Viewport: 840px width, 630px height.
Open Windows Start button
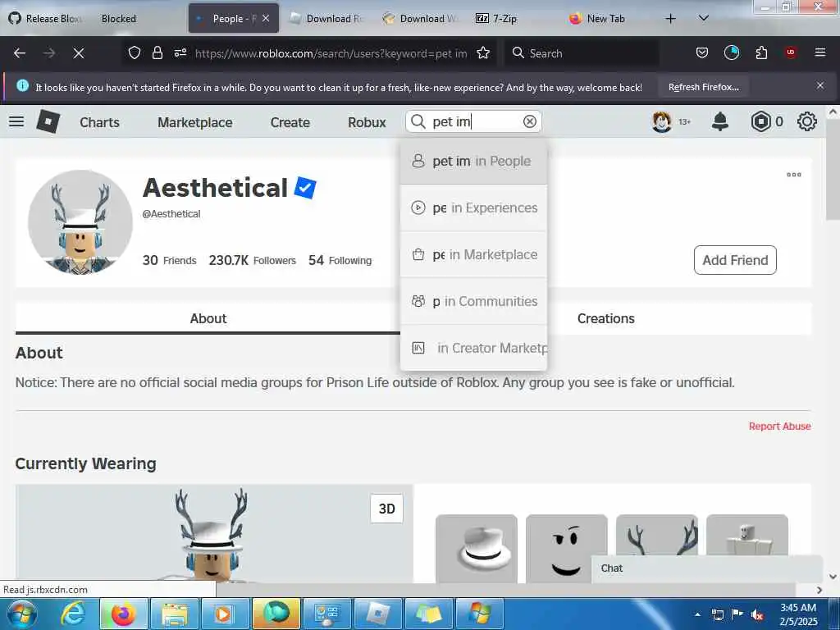point(21,614)
